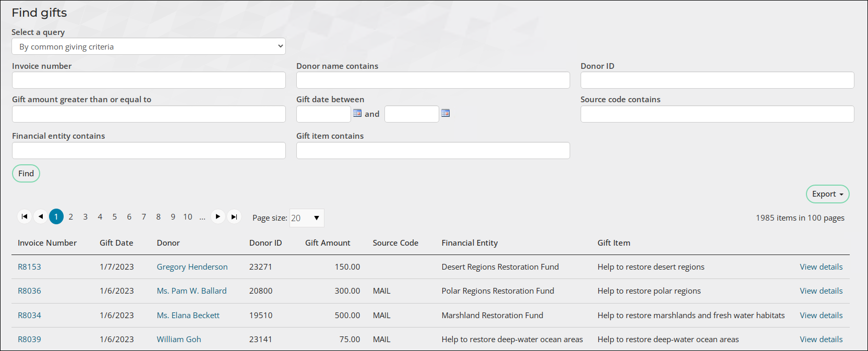Focus the gift start date field
868x351 pixels.
tap(323, 114)
